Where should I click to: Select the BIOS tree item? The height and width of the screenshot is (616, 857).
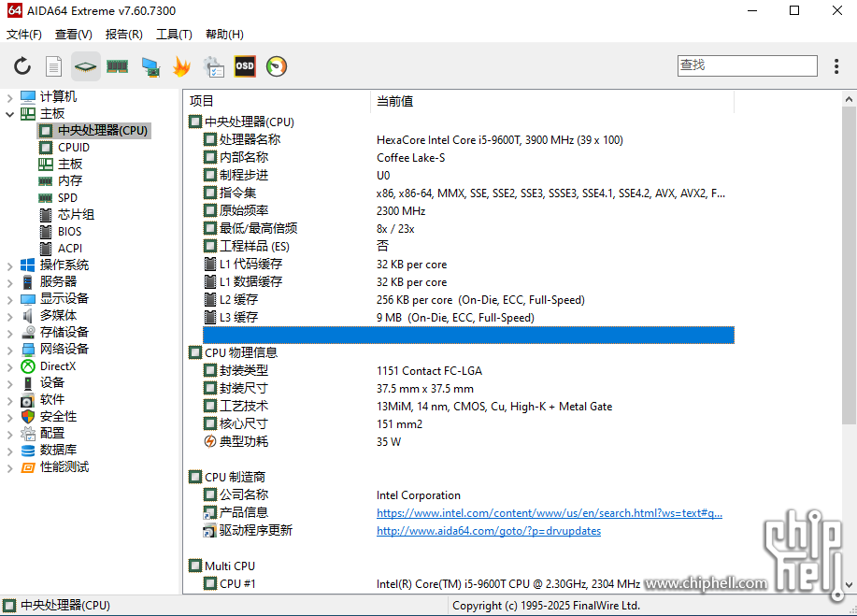69,232
